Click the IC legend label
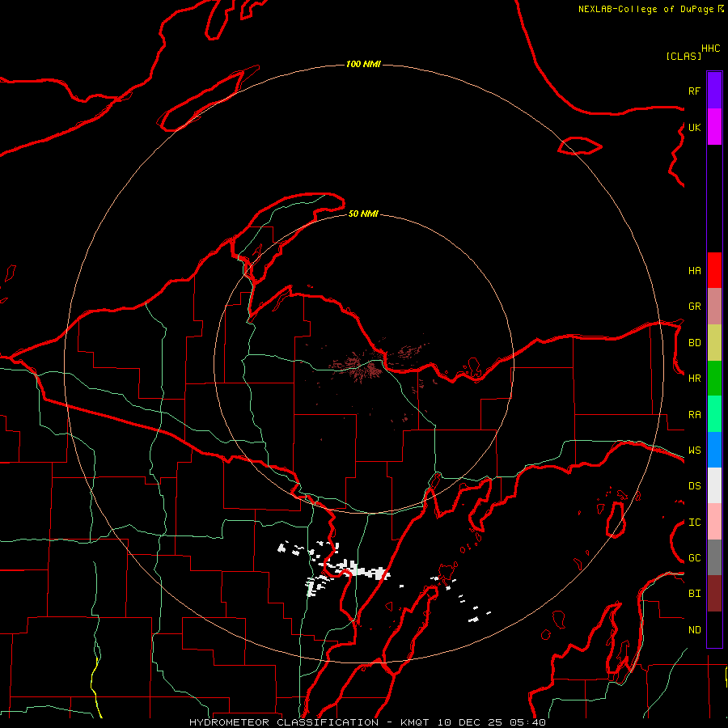 pos(694,523)
